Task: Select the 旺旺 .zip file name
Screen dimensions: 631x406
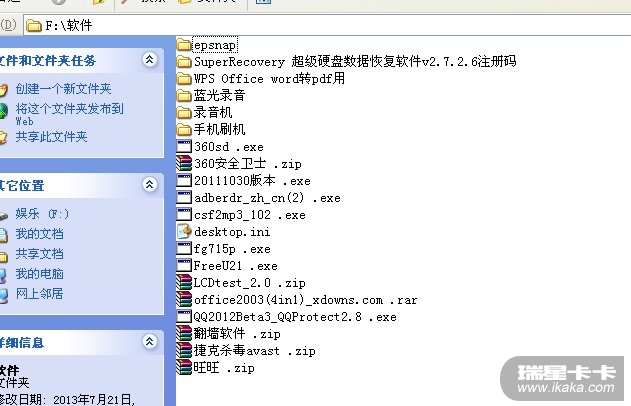Action: pyautogui.click(x=224, y=367)
